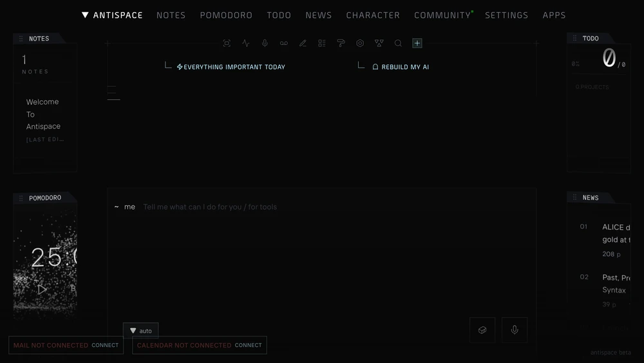Click the large microphone button at bottom right

pyautogui.click(x=515, y=329)
